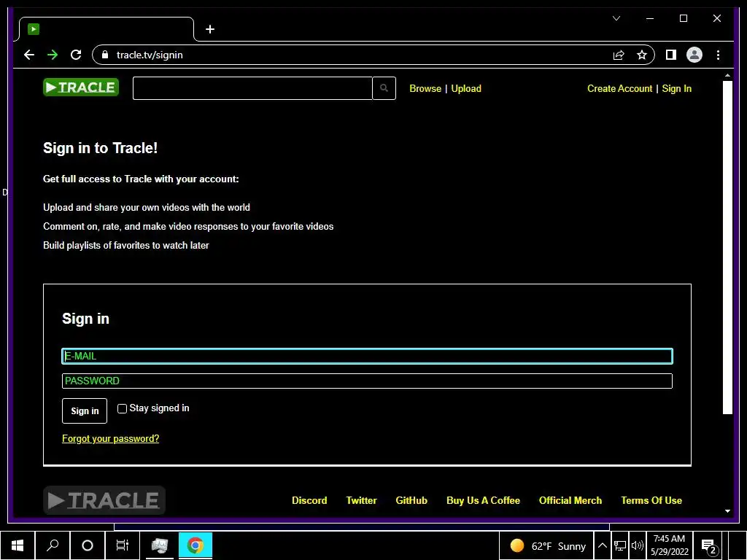
Task: Click the green forward arrow
Action: (53, 55)
